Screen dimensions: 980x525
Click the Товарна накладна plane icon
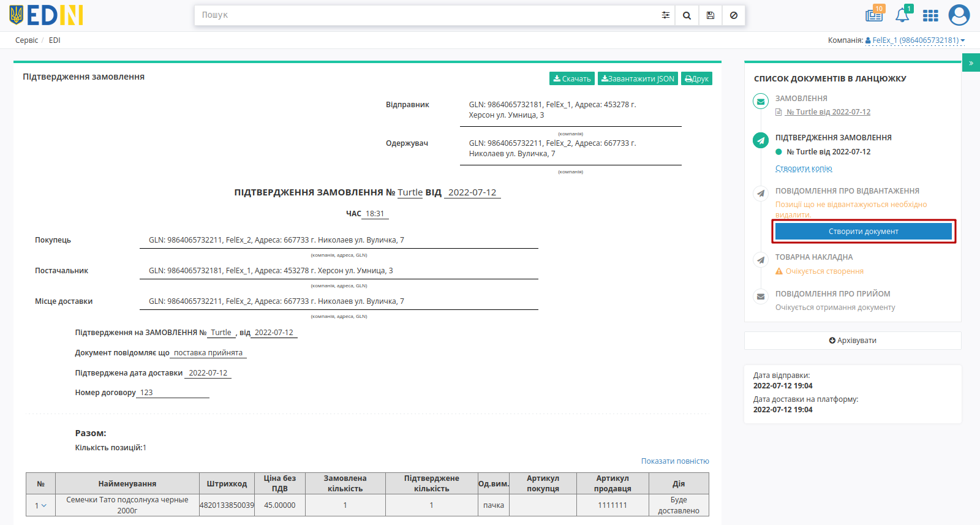[x=761, y=260]
